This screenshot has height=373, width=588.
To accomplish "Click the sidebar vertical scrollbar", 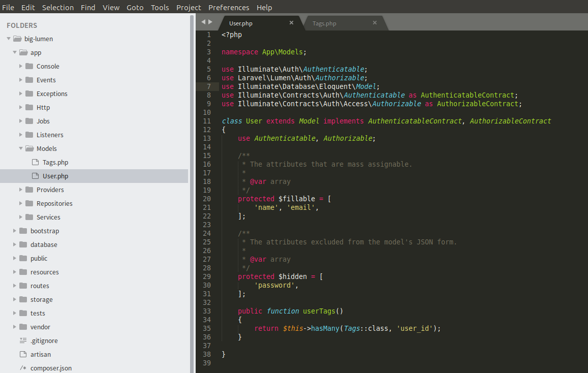I will [x=192, y=193].
